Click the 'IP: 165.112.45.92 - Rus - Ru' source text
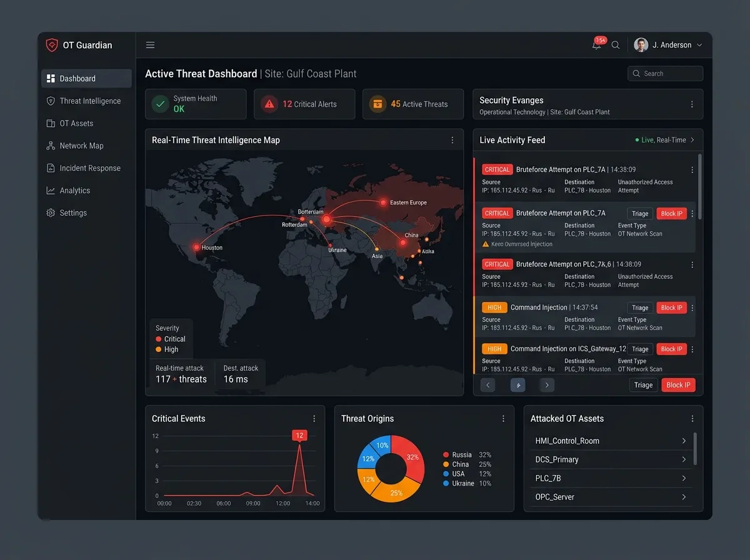 pyautogui.click(x=518, y=191)
